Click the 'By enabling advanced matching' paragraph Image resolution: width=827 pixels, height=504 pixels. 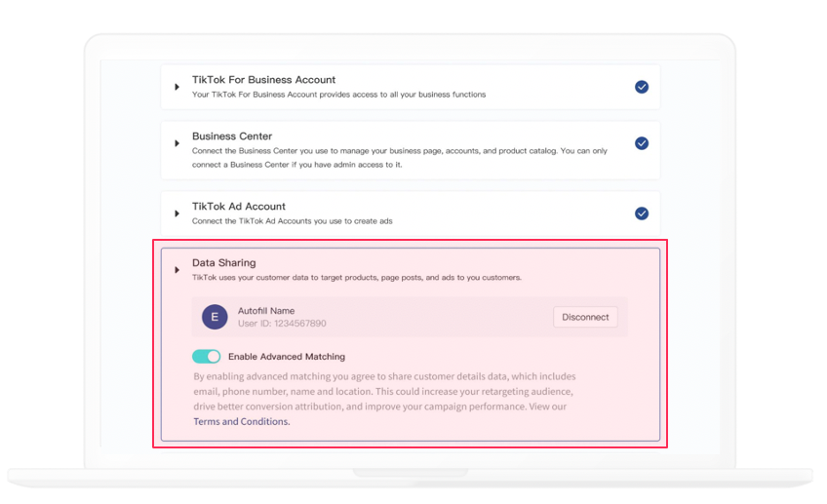coord(384,399)
